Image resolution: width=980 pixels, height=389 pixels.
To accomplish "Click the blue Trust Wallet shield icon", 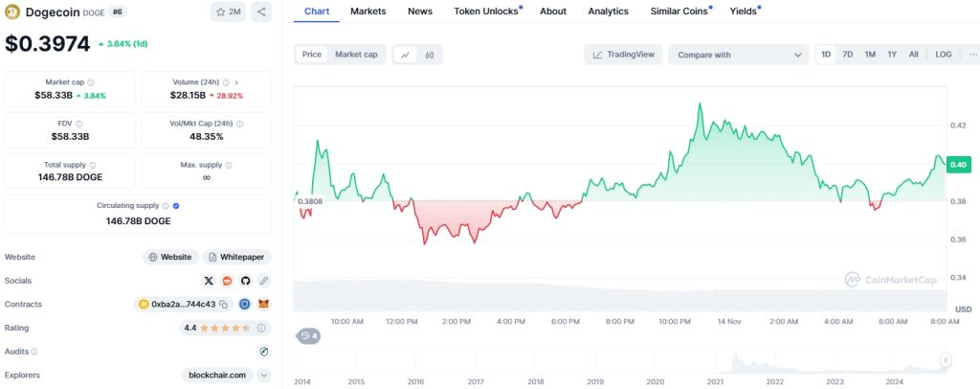I will [245, 304].
